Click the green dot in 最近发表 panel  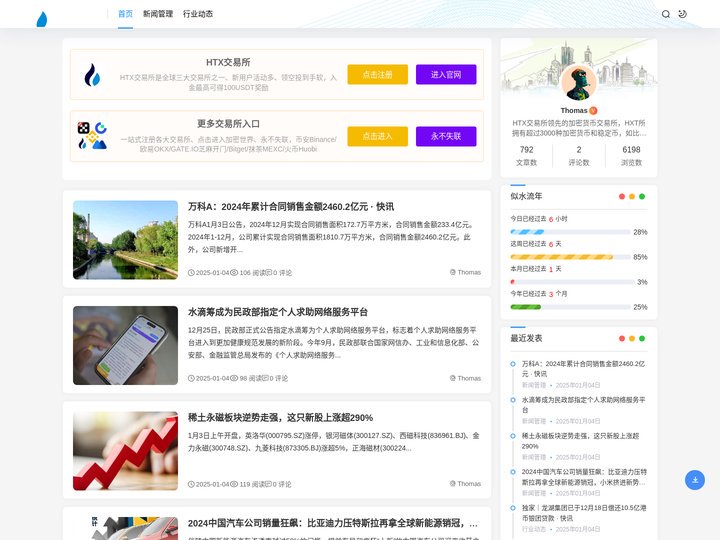[642, 338]
